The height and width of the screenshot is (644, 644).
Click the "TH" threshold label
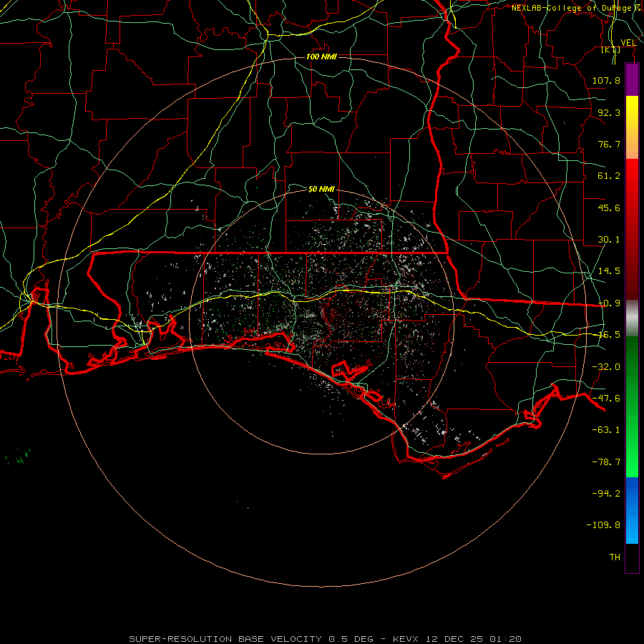click(615, 557)
